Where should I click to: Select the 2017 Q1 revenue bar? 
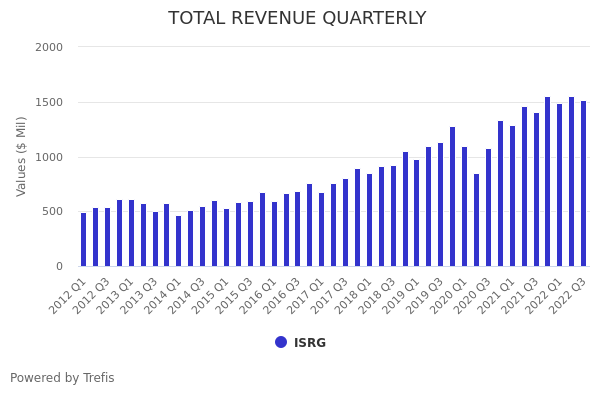(322, 230)
